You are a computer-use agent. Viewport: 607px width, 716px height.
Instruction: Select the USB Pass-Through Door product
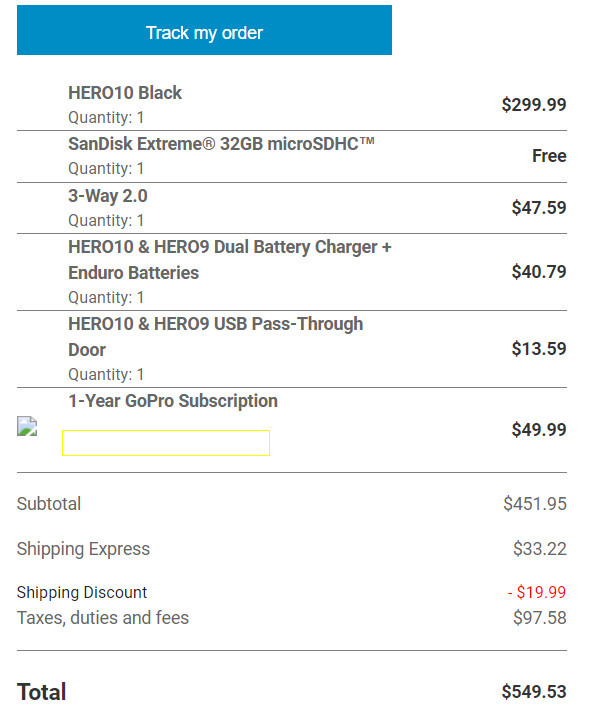tap(216, 337)
